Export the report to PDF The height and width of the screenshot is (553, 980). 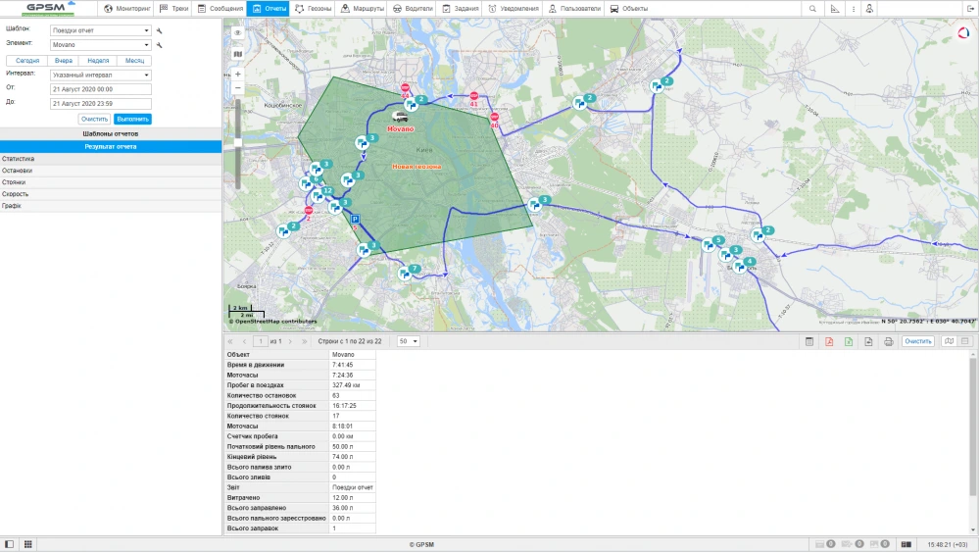pos(829,341)
